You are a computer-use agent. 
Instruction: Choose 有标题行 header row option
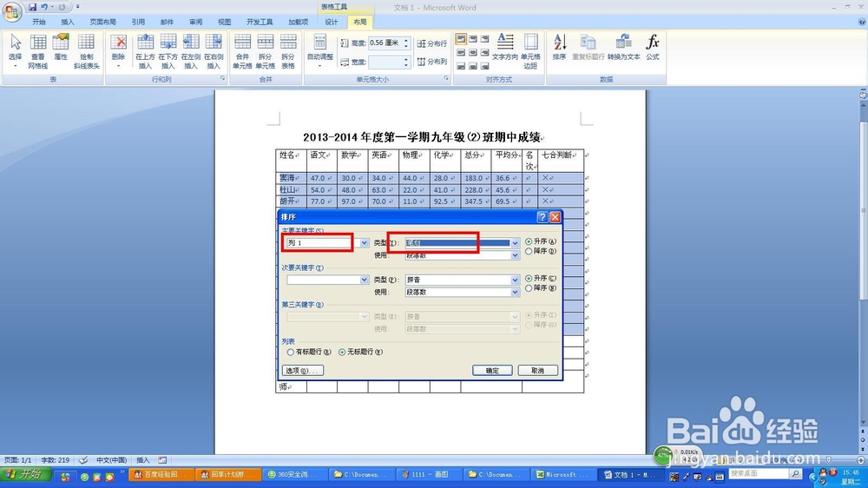(309, 353)
